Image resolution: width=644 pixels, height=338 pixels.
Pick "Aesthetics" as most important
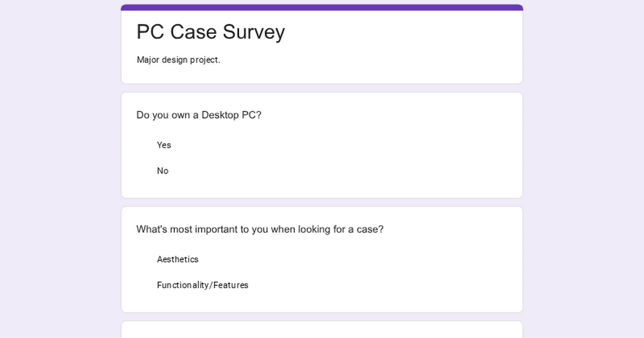pyautogui.click(x=178, y=259)
